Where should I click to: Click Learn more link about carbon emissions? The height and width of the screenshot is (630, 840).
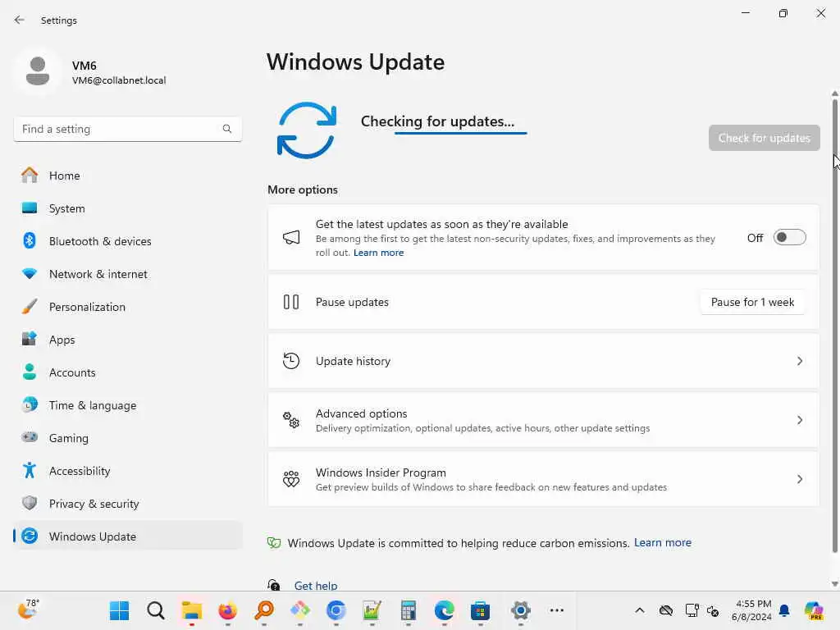[x=662, y=543]
